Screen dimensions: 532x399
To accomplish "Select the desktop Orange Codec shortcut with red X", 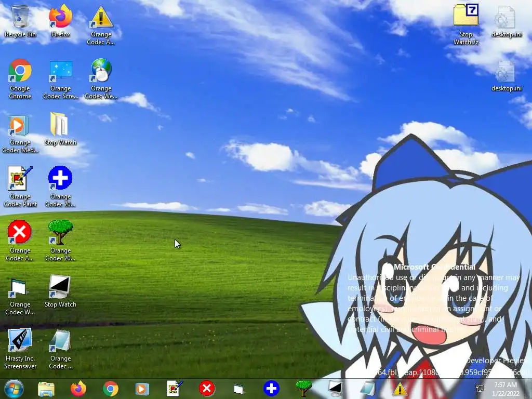I will click(x=20, y=241).
